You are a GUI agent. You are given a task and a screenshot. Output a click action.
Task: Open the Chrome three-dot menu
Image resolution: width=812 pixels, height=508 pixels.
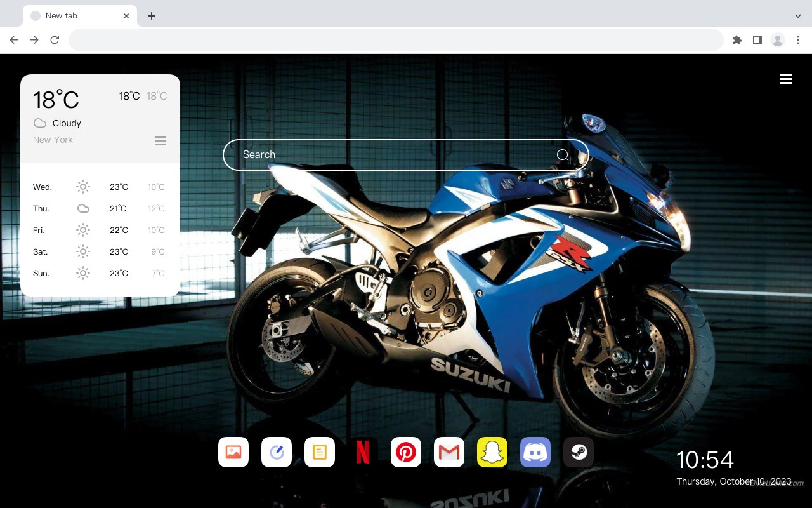[798, 40]
